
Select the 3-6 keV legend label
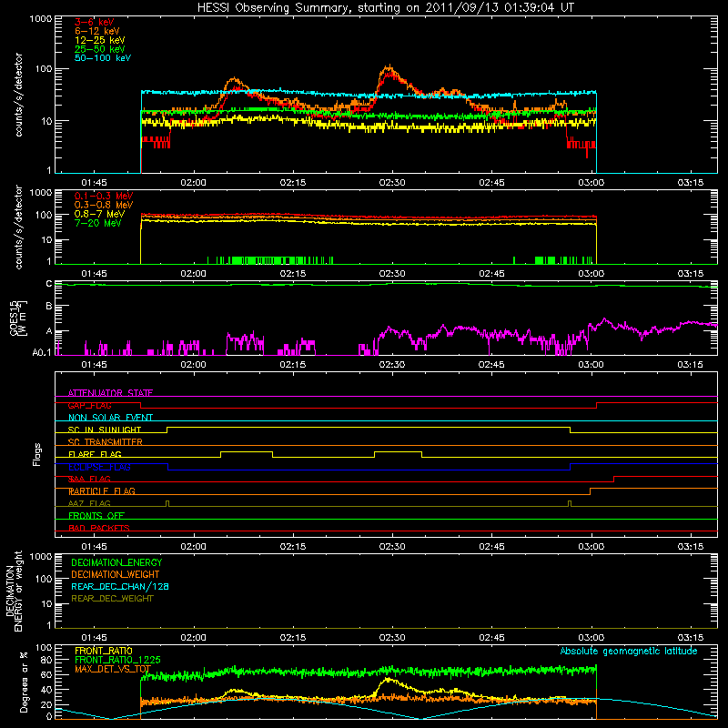(94, 22)
